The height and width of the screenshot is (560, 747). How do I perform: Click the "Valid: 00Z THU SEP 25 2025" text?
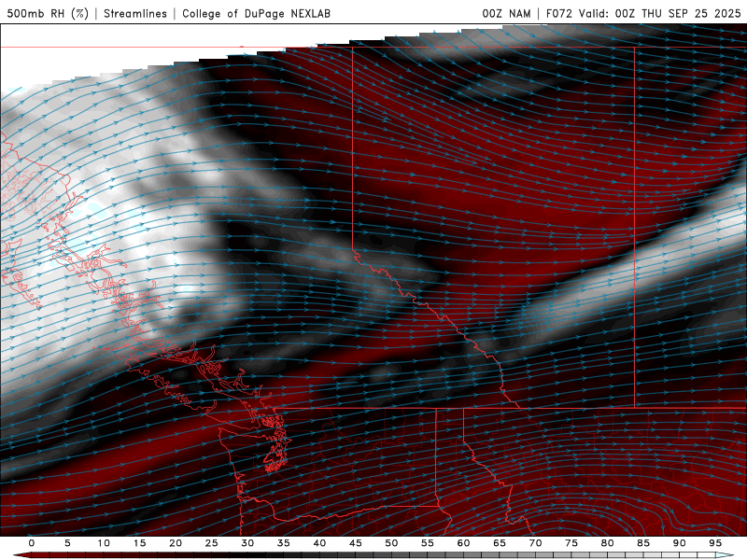[x=660, y=13]
